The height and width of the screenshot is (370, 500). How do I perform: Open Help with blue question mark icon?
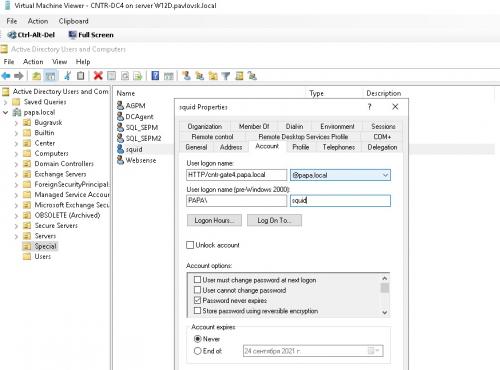tap(155, 76)
